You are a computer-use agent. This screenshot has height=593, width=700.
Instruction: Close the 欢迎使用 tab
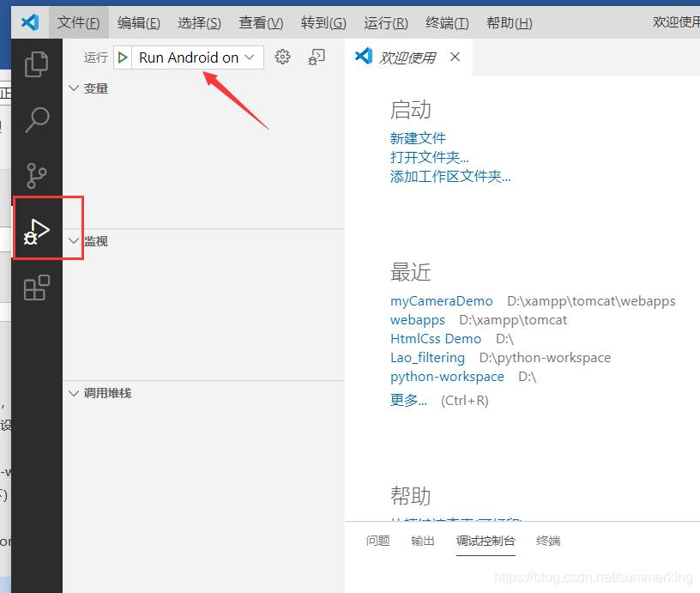click(x=455, y=57)
